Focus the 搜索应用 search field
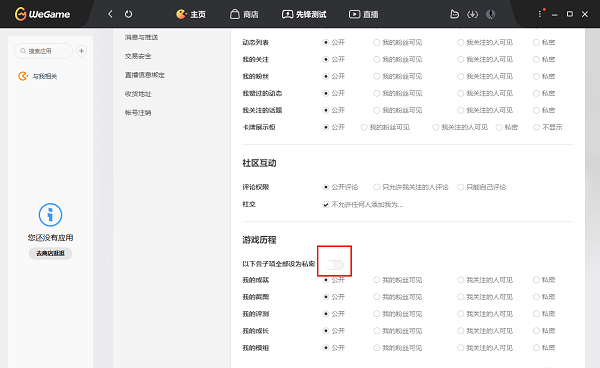The height and width of the screenshot is (368, 600). [43, 51]
